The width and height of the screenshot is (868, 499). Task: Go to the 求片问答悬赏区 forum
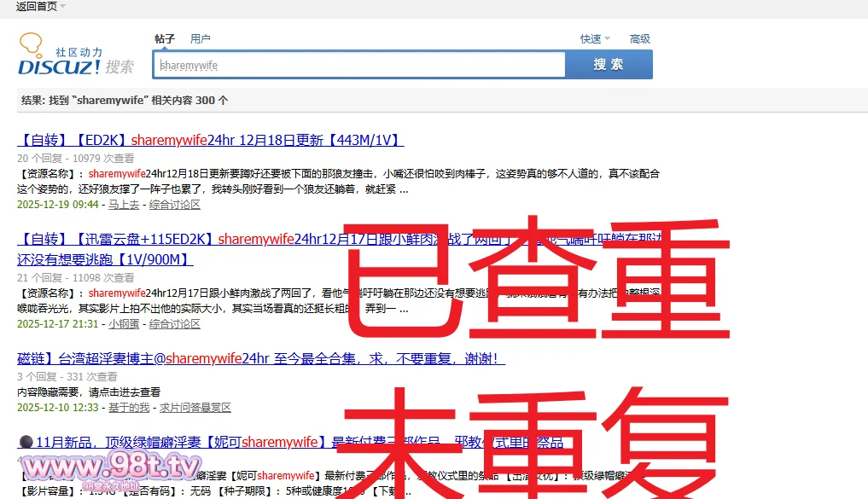pos(195,408)
